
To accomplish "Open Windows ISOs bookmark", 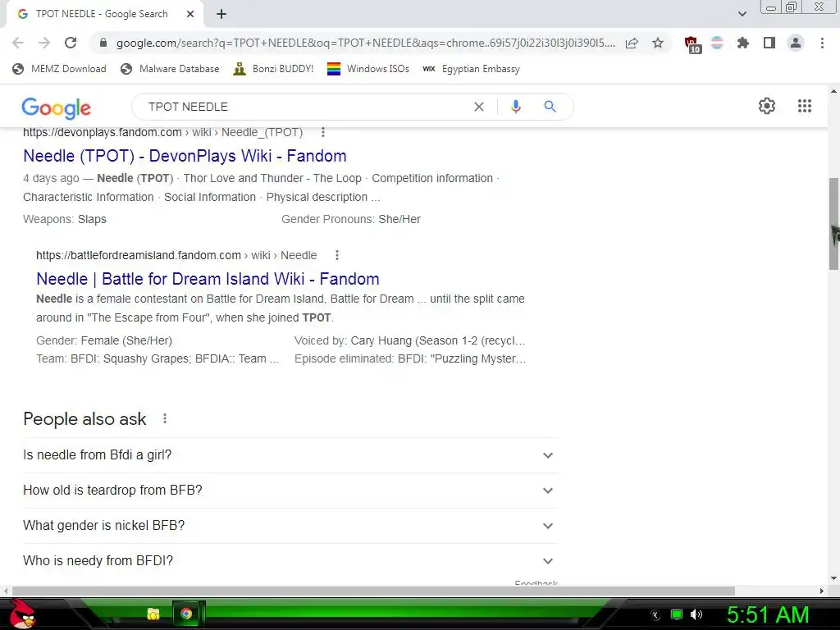I will (x=368, y=69).
